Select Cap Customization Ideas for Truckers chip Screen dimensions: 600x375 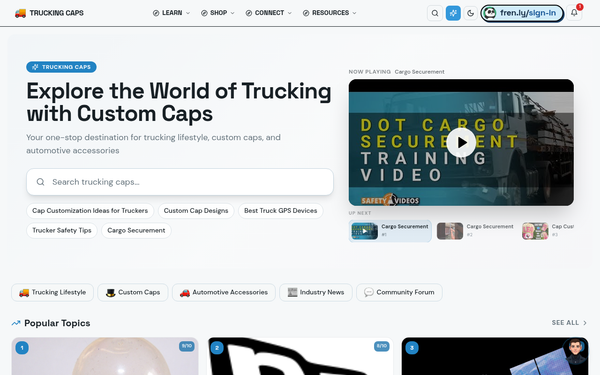tap(90, 211)
